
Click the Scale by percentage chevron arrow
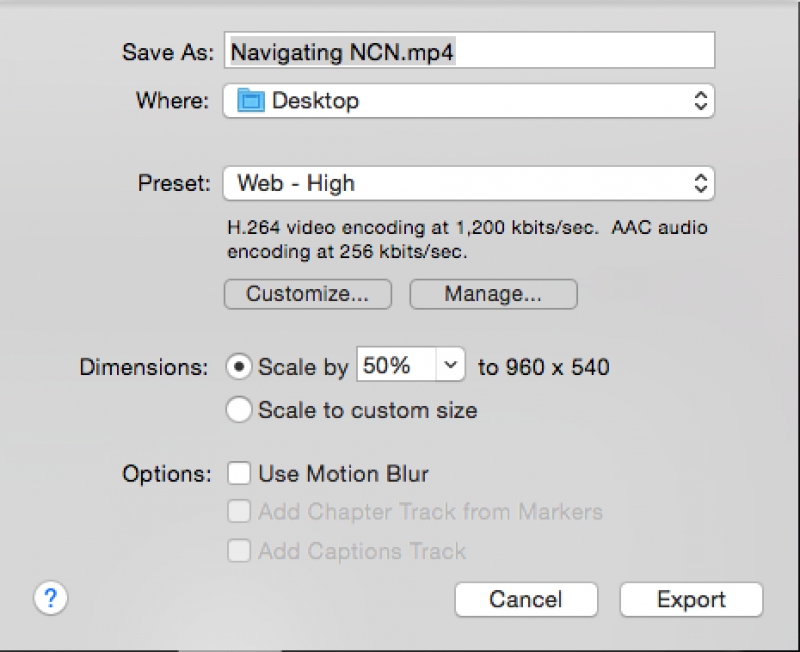click(451, 366)
